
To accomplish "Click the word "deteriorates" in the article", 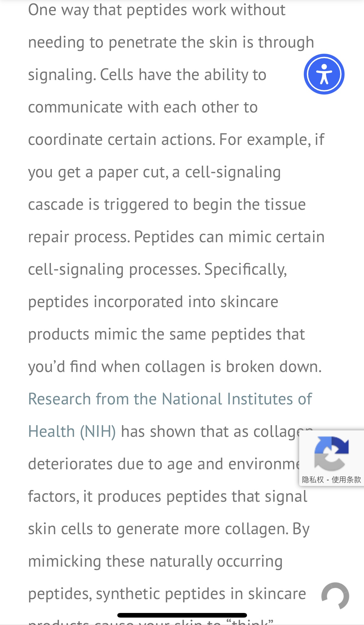I will tap(70, 464).
